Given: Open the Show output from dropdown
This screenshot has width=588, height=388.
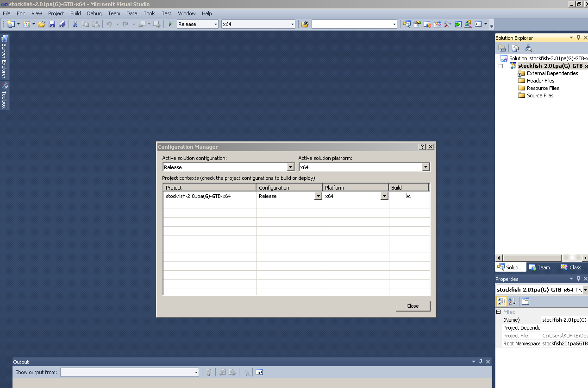Looking at the screenshot, I should tap(196, 372).
